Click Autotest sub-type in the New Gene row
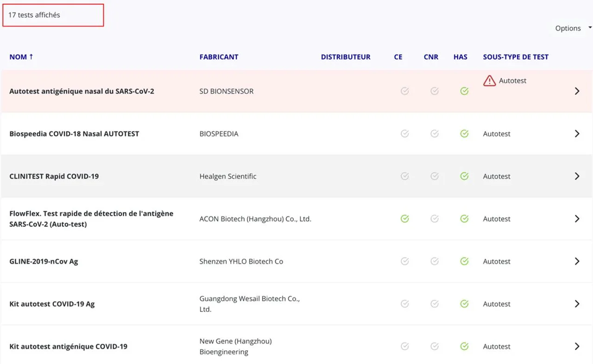This screenshot has width=593, height=364. tap(497, 346)
